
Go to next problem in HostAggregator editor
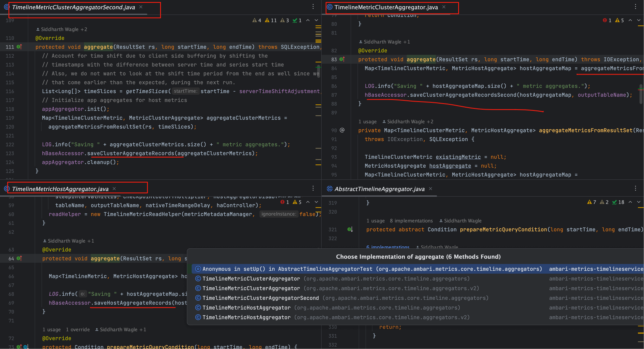(316, 202)
